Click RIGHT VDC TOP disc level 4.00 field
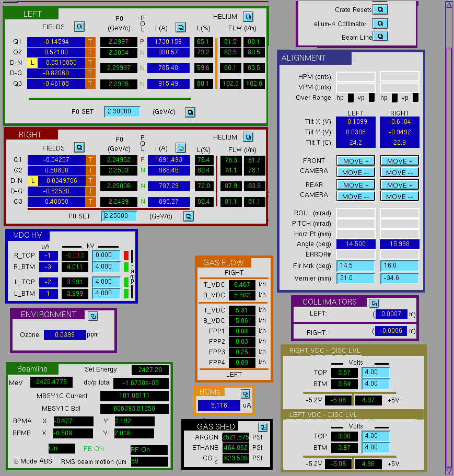Screen dimensions: 454x476 (x=376, y=372)
